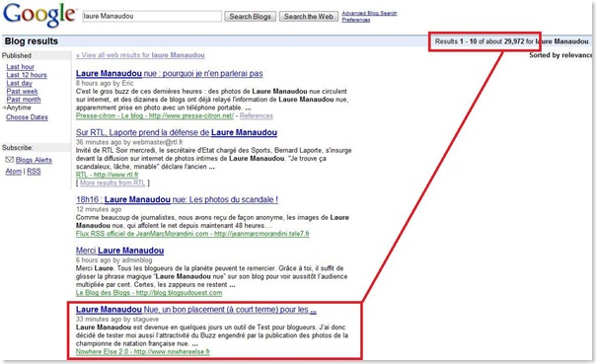Click the 'Sorted by relevance' text
The width and height of the screenshot is (596, 364).
(x=560, y=55)
